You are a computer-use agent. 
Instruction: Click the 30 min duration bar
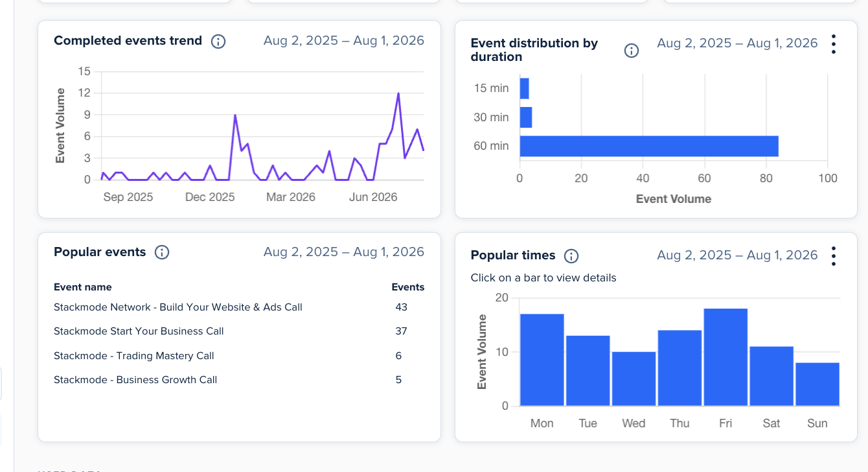526,117
